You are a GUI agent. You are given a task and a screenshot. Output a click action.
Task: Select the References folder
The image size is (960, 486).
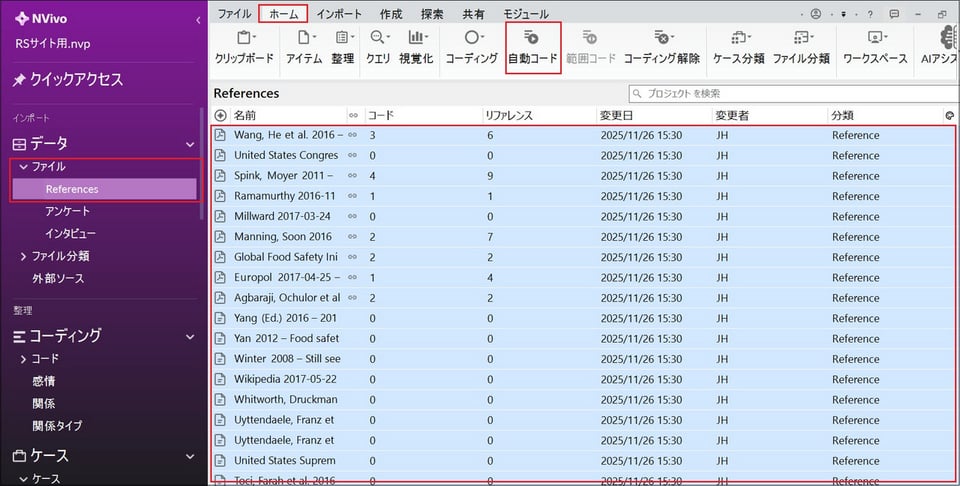point(104,189)
